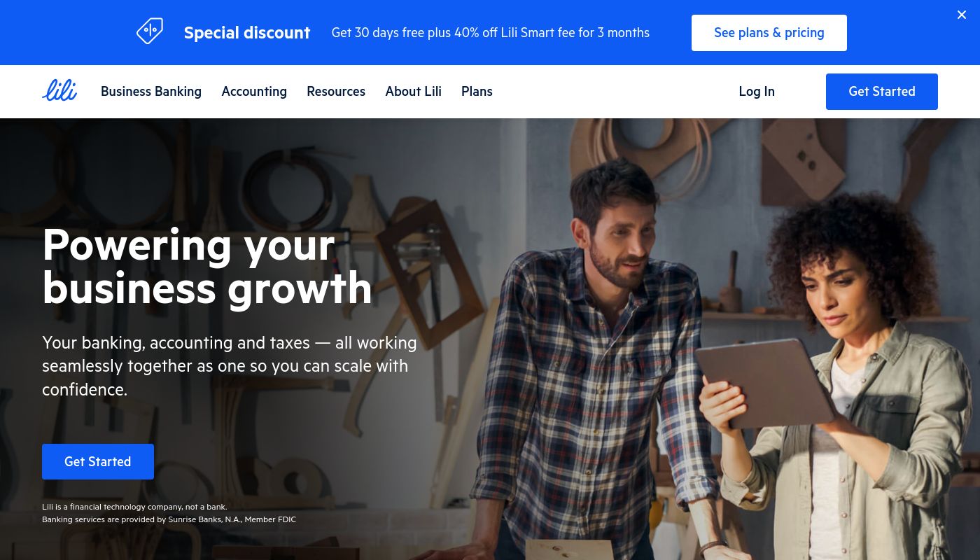Viewport: 980px width, 560px height.
Task: Go to the Lili logo homepage
Action: (x=59, y=91)
